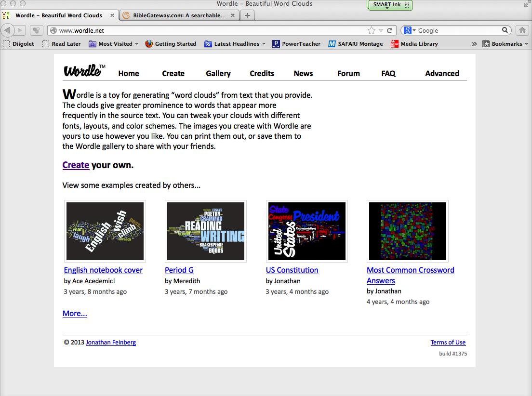Image resolution: width=532 pixels, height=396 pixels.
Task: Click the Period G link
Action: (179, 270)
